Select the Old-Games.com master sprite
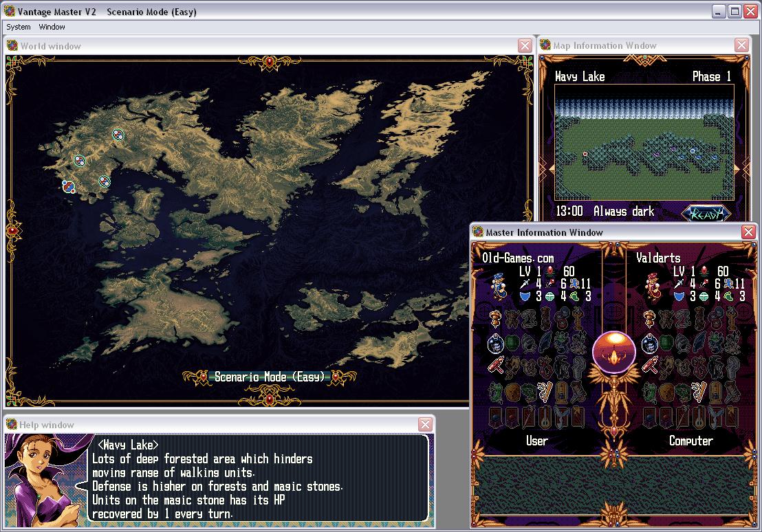 click(499, 286)
